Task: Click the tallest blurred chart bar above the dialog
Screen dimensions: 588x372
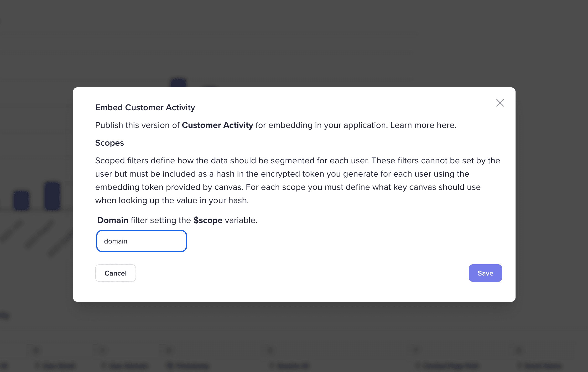Action: click(178, 83)
